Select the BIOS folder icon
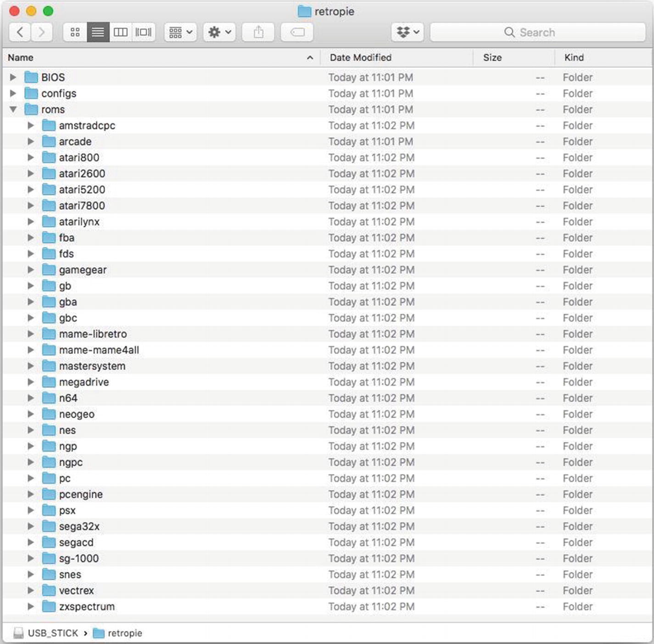The height and width of the screenshot is (644, 654). [31, 77]
